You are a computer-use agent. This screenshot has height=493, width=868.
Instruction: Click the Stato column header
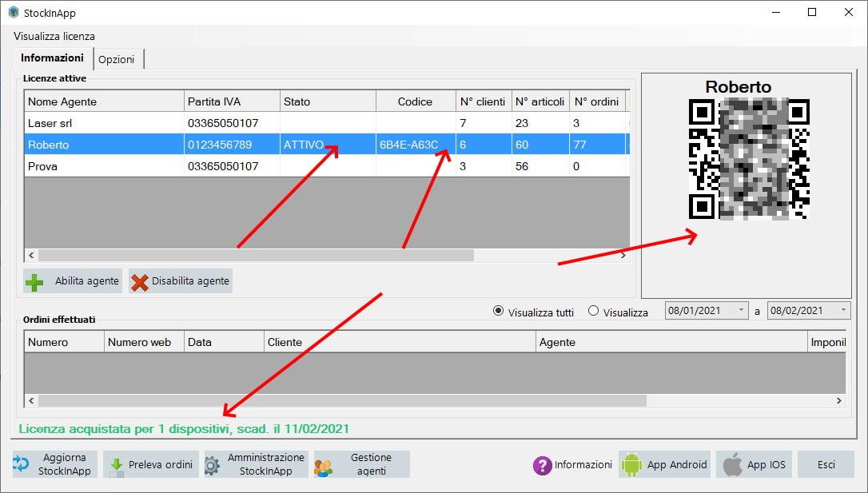coord(328,101)
